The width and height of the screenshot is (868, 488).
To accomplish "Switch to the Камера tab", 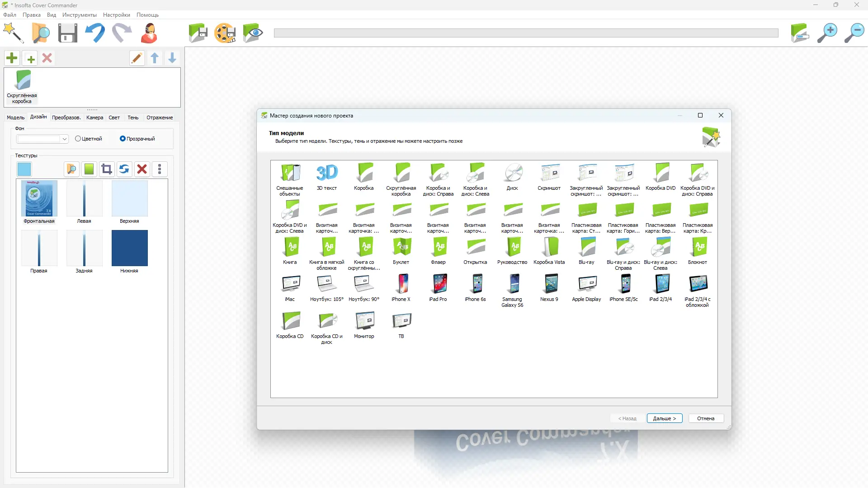I will click(x=94, y=117).
